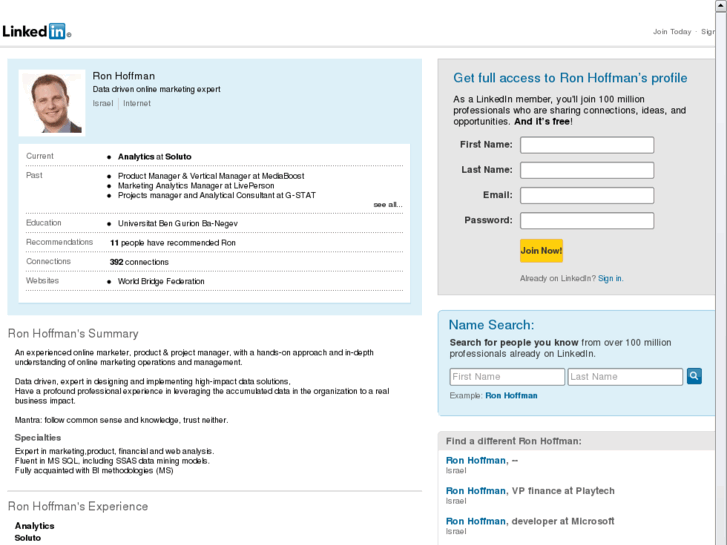Open Ron Hoffman developer at Microsoft

click(530, 521)
